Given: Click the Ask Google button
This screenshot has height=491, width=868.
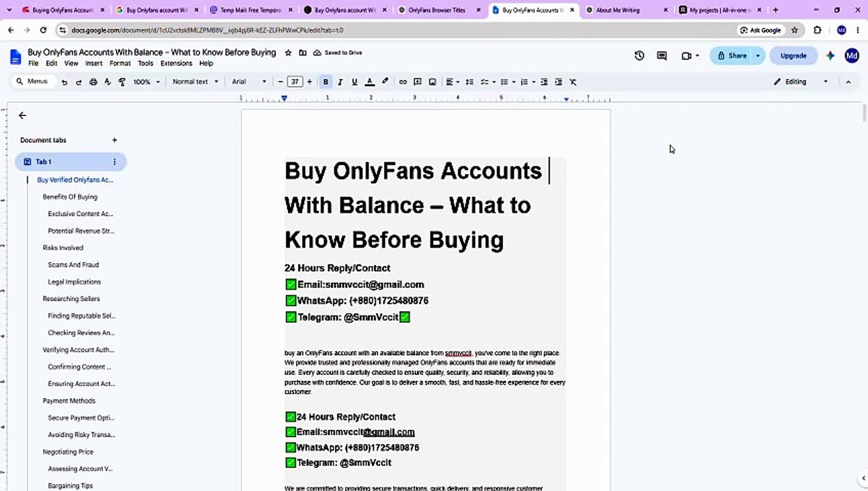Looking at the screenshot, I should pyautogui.click(x=760, y=30).
